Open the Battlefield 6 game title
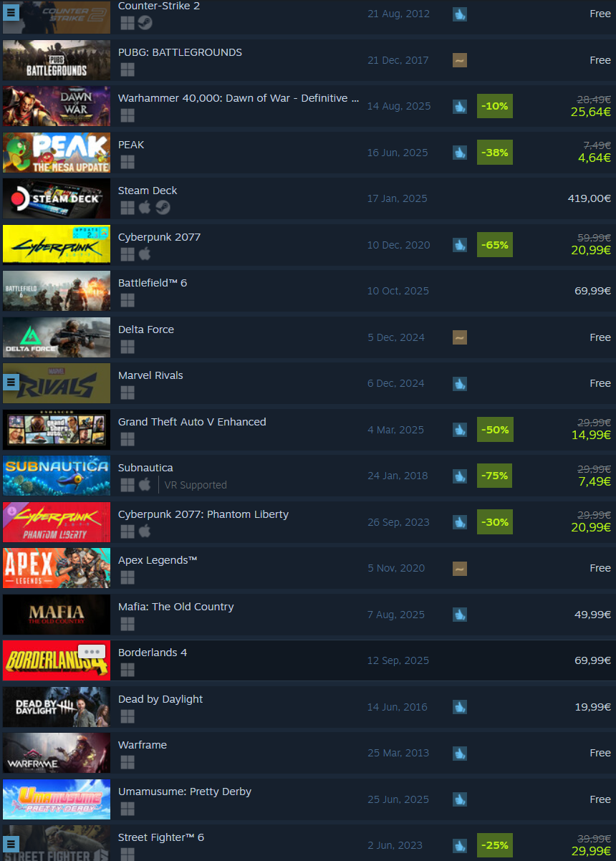The height and width of the screenshot is (861, 616). [153, 283]
